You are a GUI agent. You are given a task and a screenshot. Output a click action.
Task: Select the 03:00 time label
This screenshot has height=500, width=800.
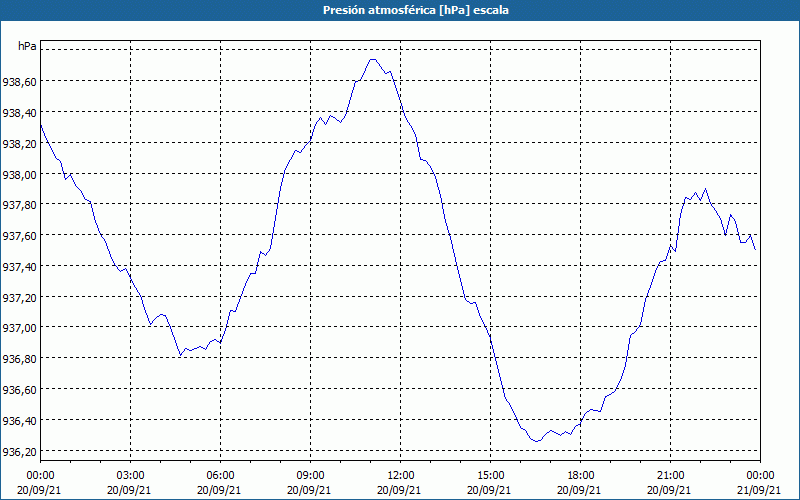(131, 476)
